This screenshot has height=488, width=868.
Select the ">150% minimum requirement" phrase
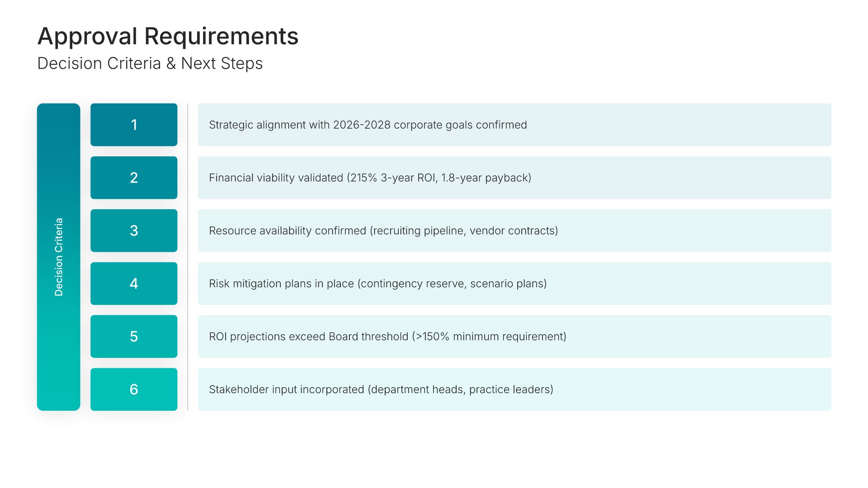(489, 337)
